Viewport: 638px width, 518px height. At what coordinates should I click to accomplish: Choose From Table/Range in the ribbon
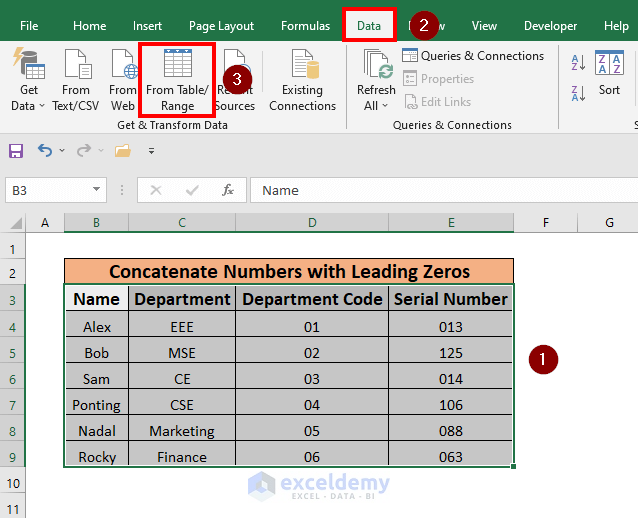[x=177, y=80]
